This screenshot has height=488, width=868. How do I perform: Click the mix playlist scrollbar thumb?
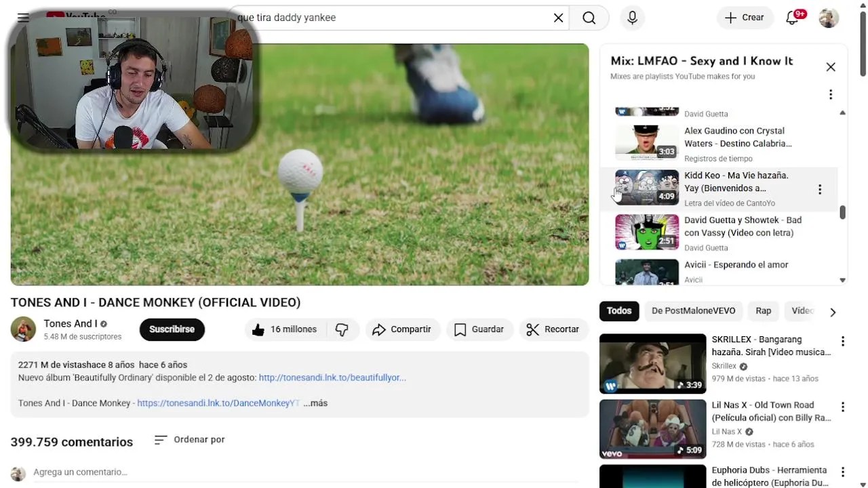[842, 213]
